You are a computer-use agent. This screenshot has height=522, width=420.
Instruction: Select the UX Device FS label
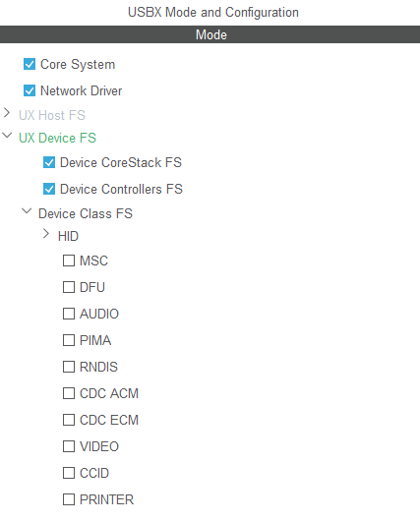(x=57, y=138)
